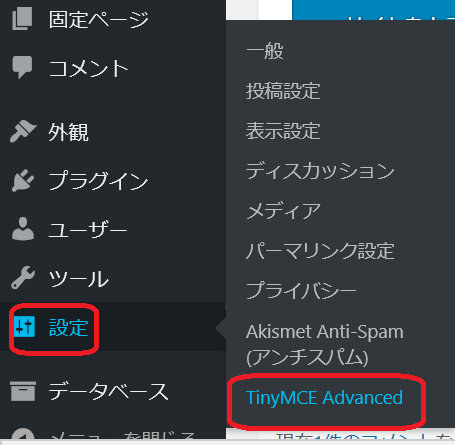Go to パーマリンク設定
Screen dimensions: 455x445
tap(320, 251)
